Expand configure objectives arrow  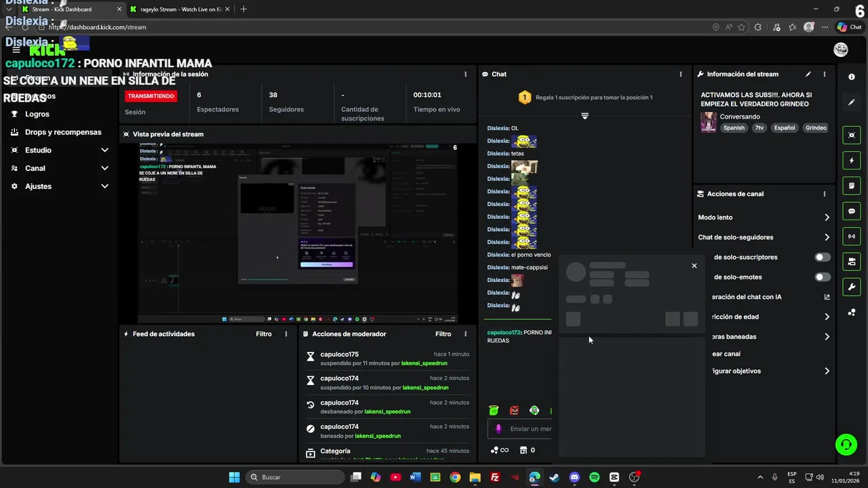point(827,371)
